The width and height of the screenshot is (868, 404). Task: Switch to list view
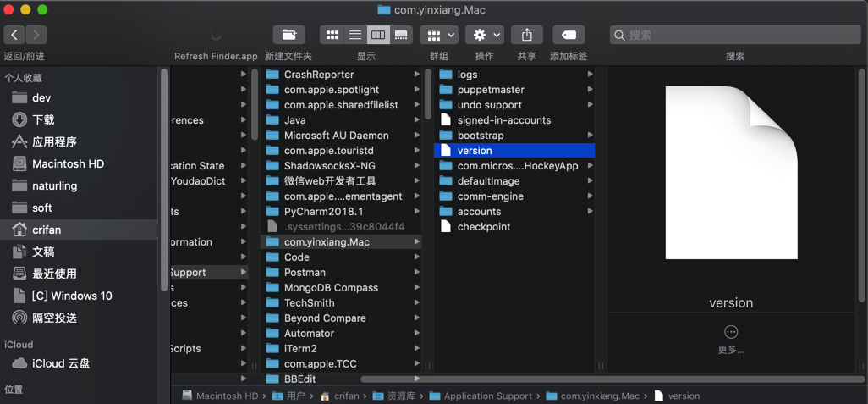point(354,35)
